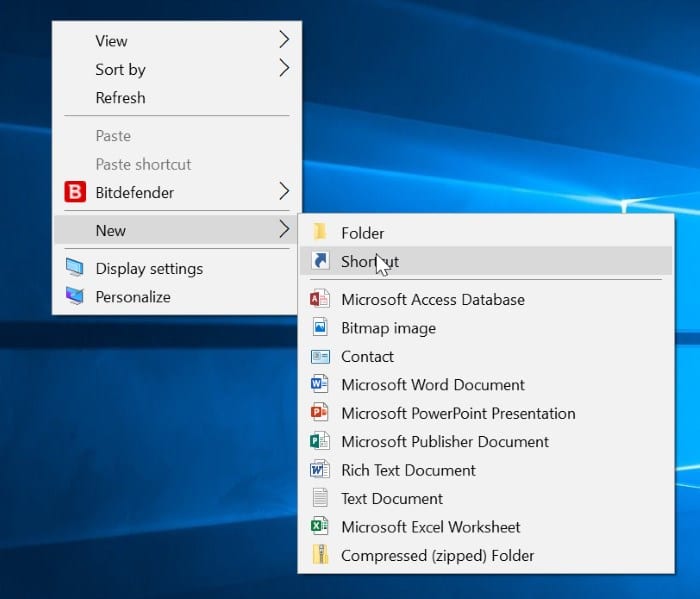Click the Text Document page icon
Screen dimensions: 700x599
(x=320, y=498)
